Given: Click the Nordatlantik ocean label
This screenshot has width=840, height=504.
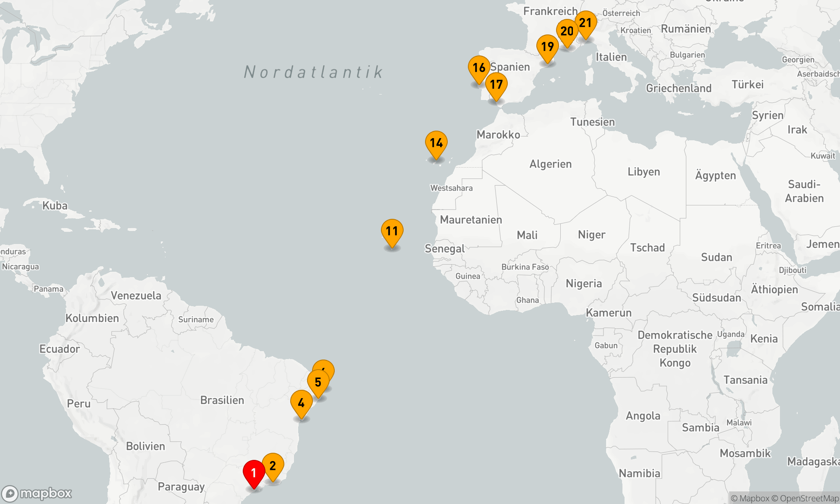Looking at the screenshot, I should click(313, 72).
